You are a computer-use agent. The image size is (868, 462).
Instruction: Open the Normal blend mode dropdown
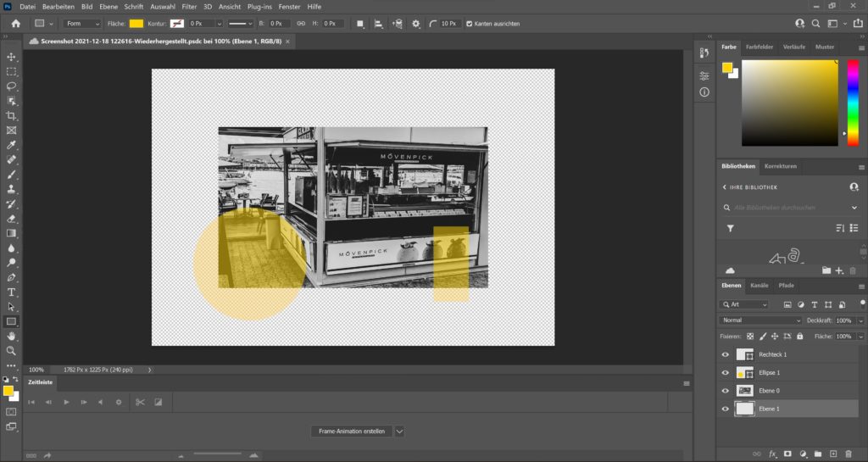[760, 320]
